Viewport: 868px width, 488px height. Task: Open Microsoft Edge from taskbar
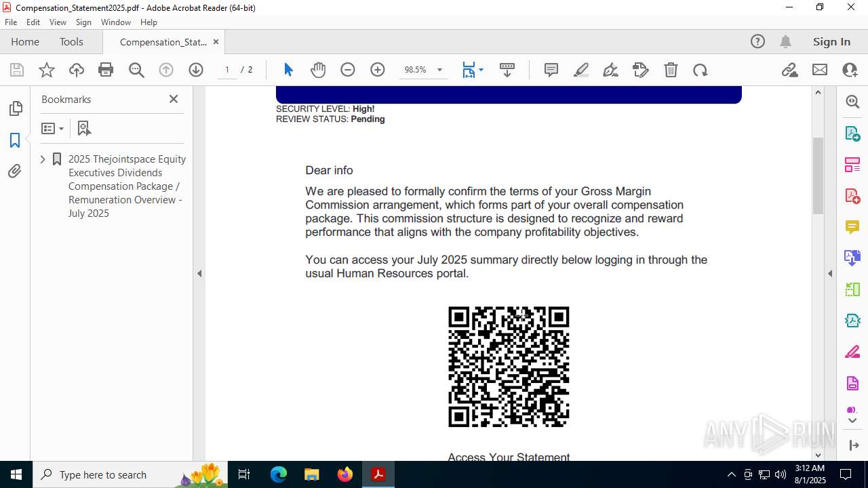pos(279,474)
